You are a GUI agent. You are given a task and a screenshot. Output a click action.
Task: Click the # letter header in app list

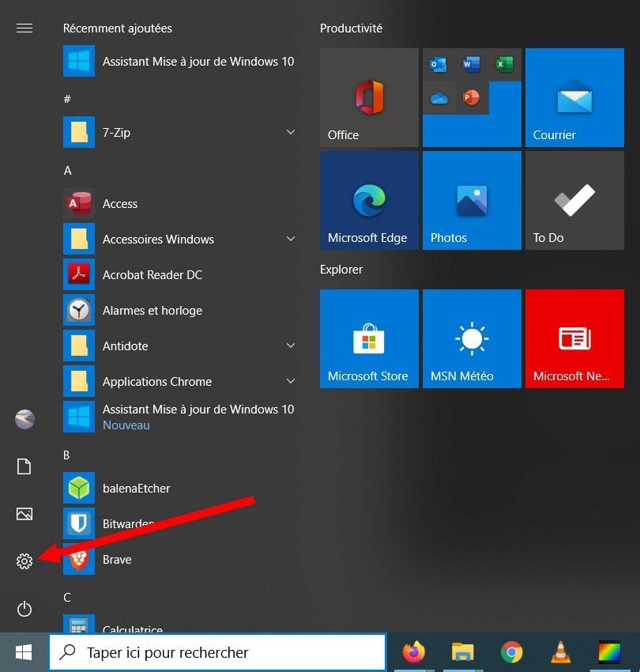(67, 99)
